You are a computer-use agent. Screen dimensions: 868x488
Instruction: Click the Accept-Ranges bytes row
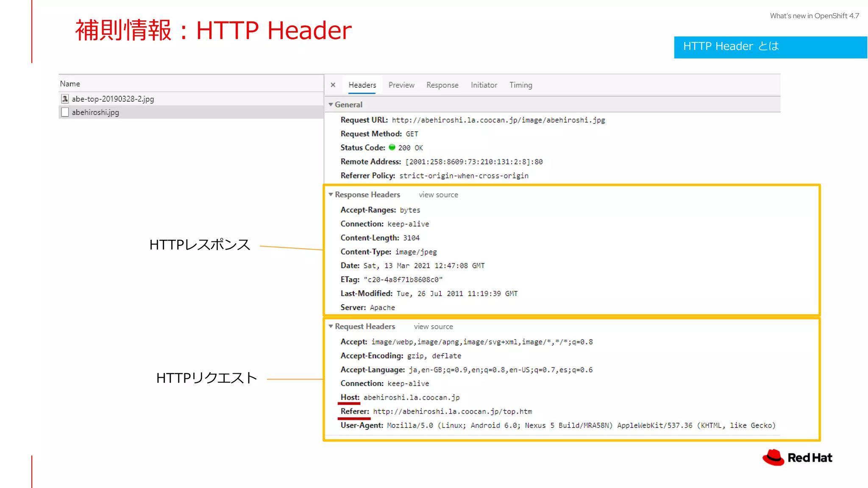coord(380,210)
